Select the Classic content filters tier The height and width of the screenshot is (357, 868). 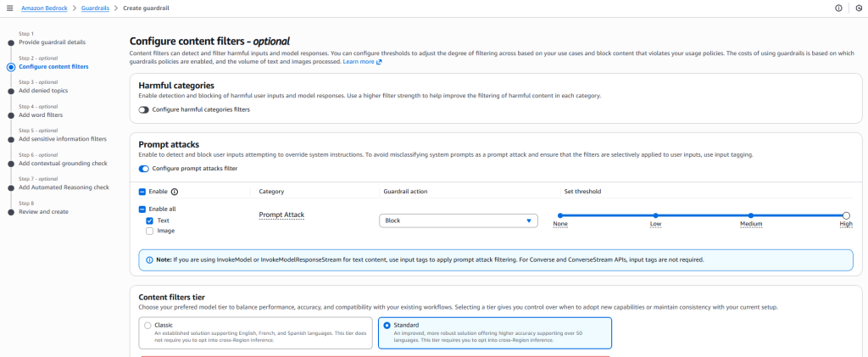pos(149,325)
